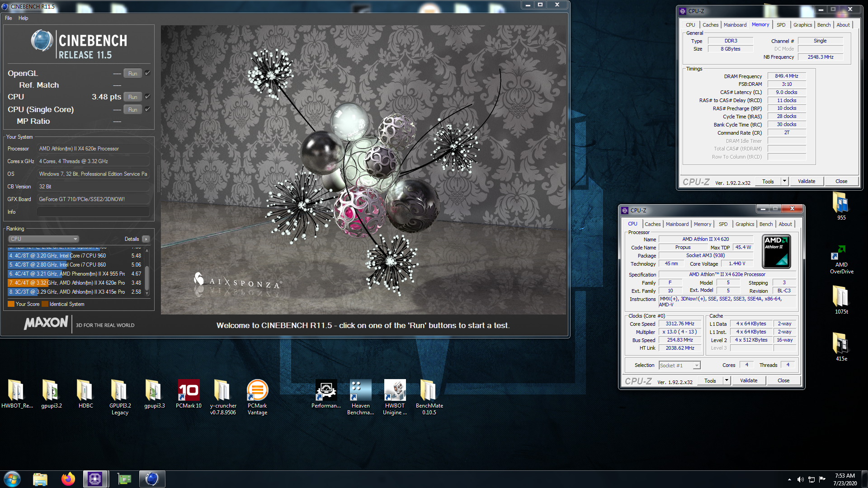
Task: Open Graphics tab in lower CPU-Z window
Action: (x=745, y=224)
